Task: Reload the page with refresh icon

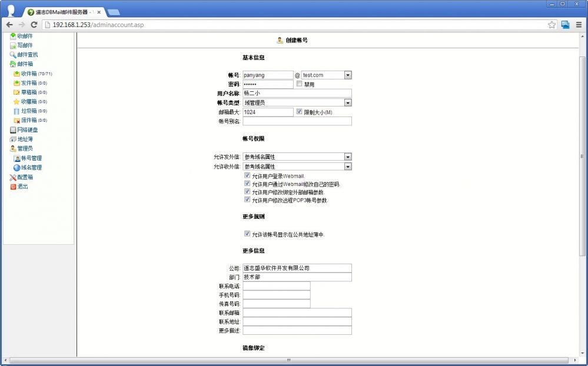Action: click(x=34, y=25)
